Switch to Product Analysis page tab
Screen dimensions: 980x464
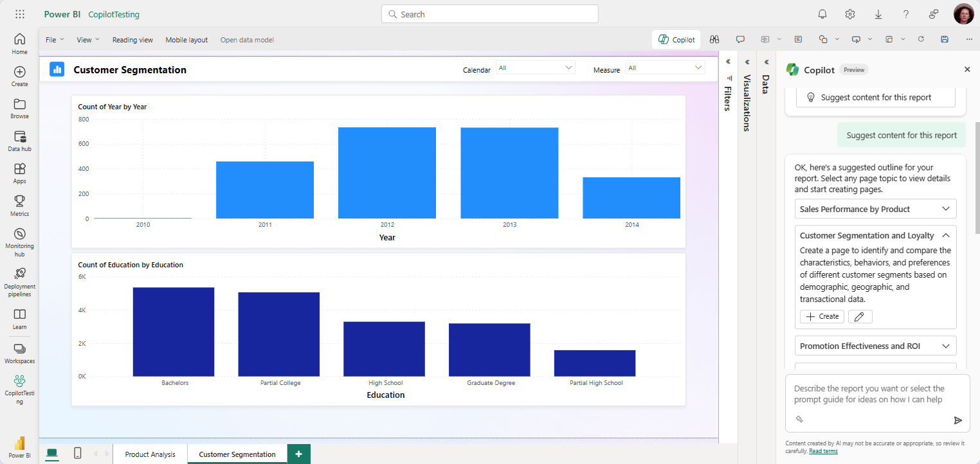[x=150, y=454]
